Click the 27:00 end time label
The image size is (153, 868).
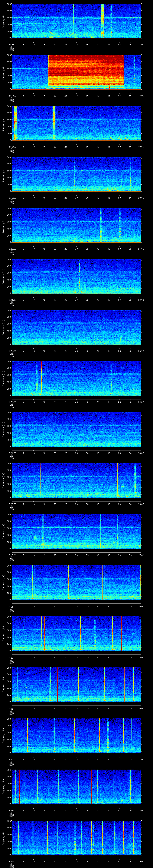(x=141, y=555)
